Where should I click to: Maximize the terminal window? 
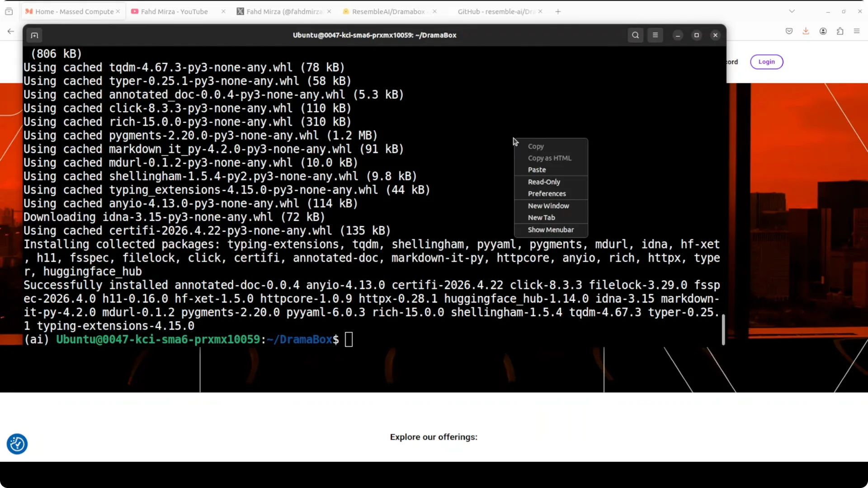(x=697, y=35)
